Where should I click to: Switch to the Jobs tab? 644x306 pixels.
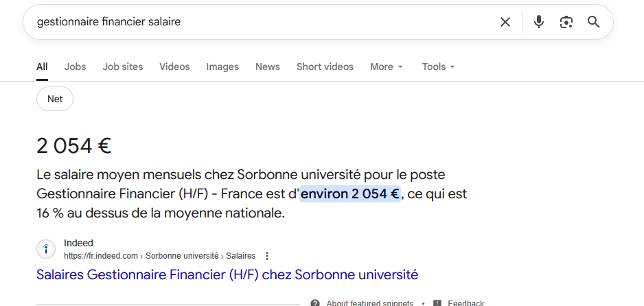[x=76, y=67]
